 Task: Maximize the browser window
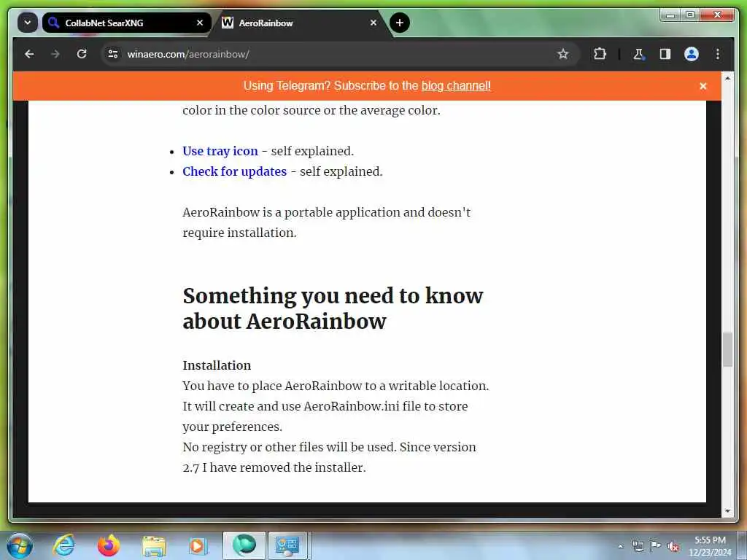point(690,15)
